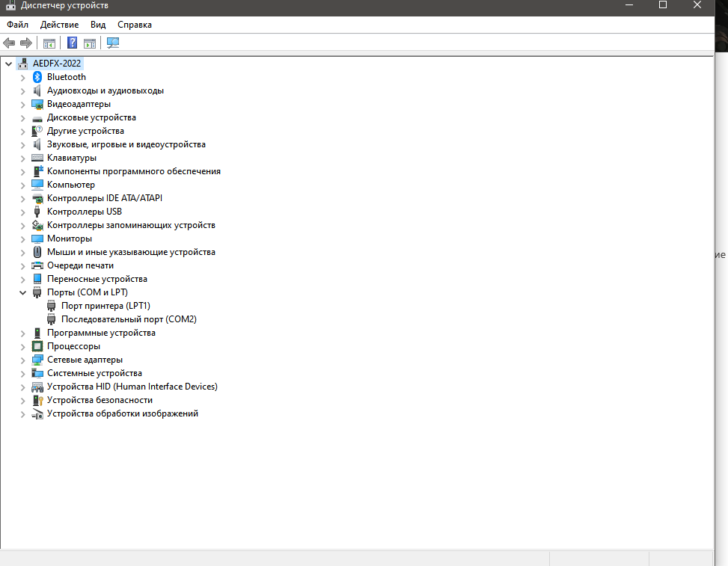Viewport: 728px width, 566px height.
Task: Open the Действие menu
Action: 59,25
